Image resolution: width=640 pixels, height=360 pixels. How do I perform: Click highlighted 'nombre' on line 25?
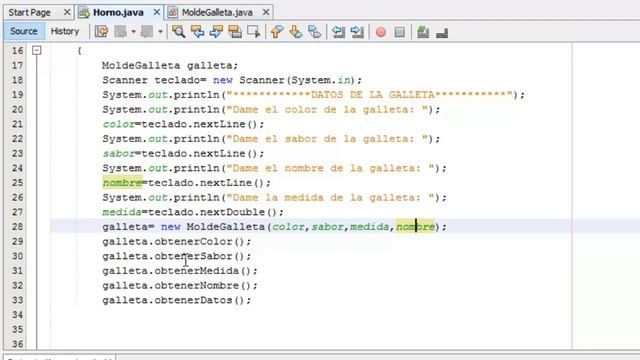122,183
